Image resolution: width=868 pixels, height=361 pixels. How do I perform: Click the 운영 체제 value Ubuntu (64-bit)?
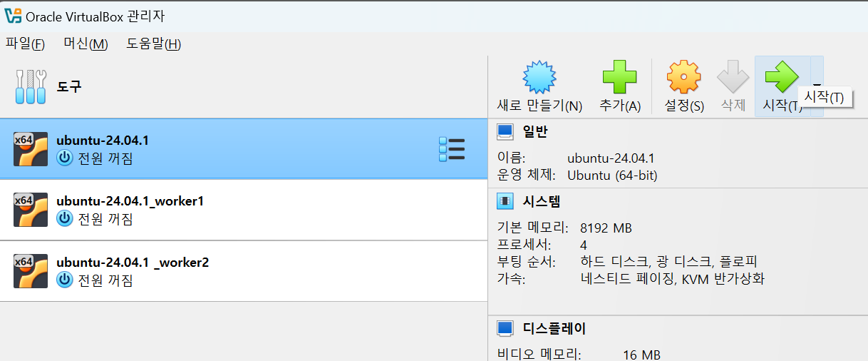[x=612, y=176]
